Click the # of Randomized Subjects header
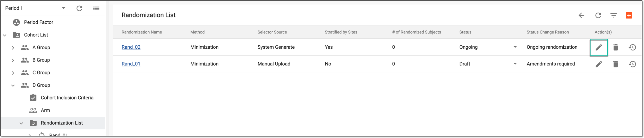The width and height of the screenshot is (644, 138). [x=417, y=32]
